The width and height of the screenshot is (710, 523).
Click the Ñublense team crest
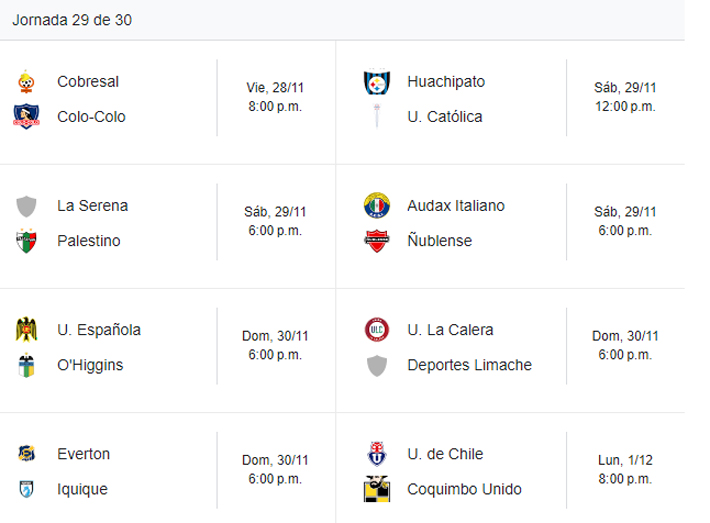(x=376, y=241)
